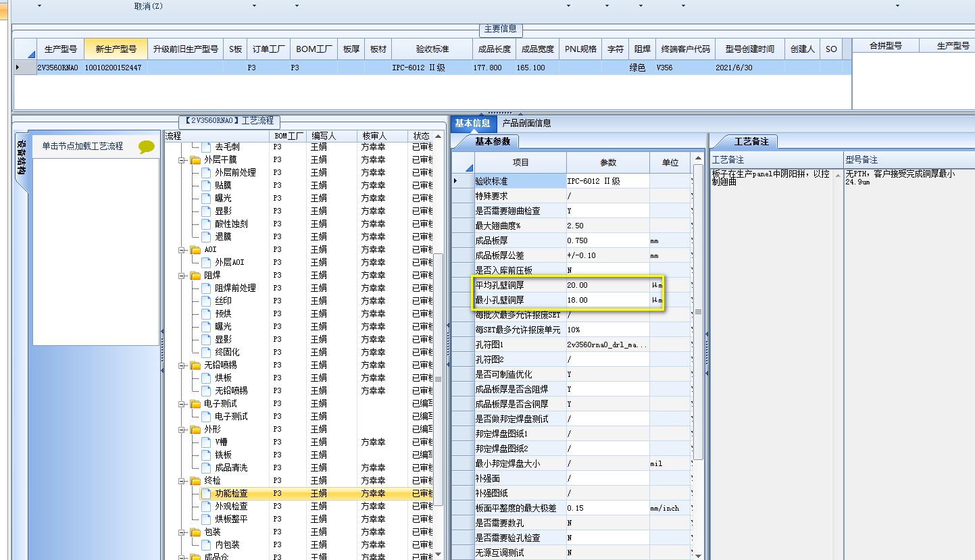Switch to the 产品剖面信息 tab
Screen dimensions: 975x560
tap(526, 124)
